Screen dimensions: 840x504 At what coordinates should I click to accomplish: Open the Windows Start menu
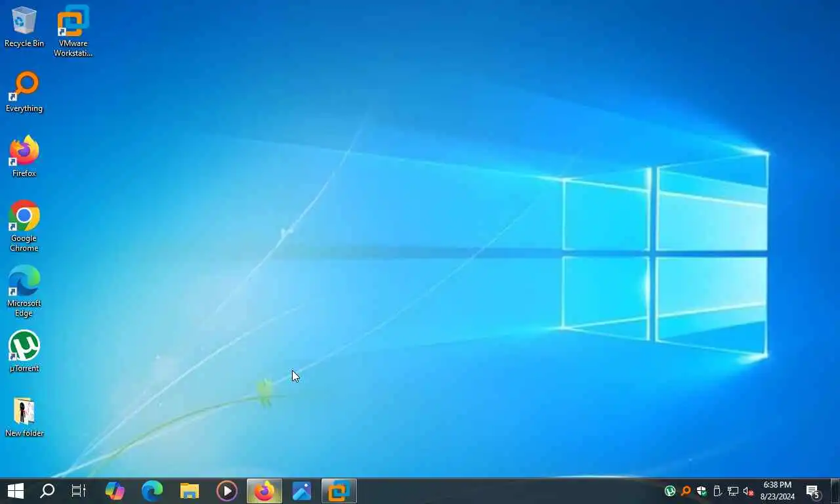click(16, 491)
